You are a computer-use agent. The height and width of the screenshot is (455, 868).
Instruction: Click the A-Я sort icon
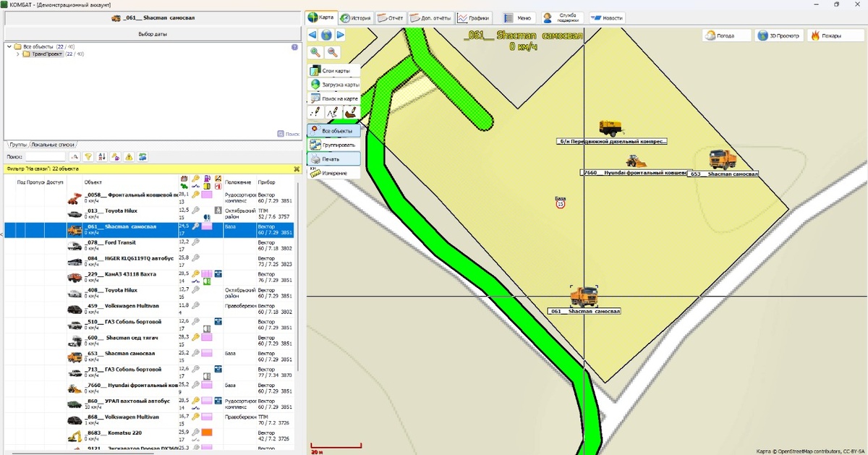101,156
